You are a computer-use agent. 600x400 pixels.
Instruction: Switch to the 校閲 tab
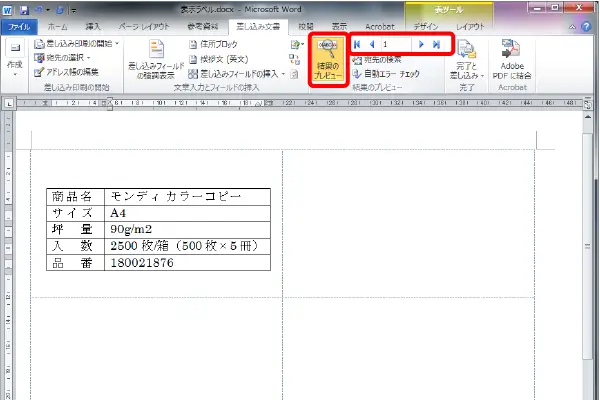(x=306, y=27)
